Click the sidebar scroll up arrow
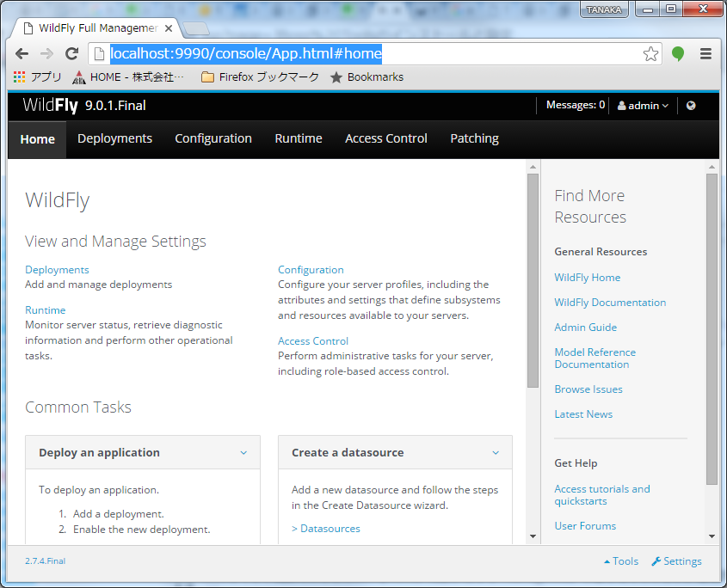This screenshot has height=588, width=727. pyautogui.click(x=712, y=167)
